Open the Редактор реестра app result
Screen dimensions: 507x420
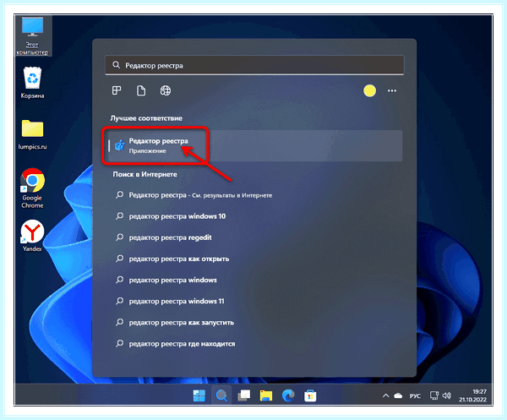point(255,146)
